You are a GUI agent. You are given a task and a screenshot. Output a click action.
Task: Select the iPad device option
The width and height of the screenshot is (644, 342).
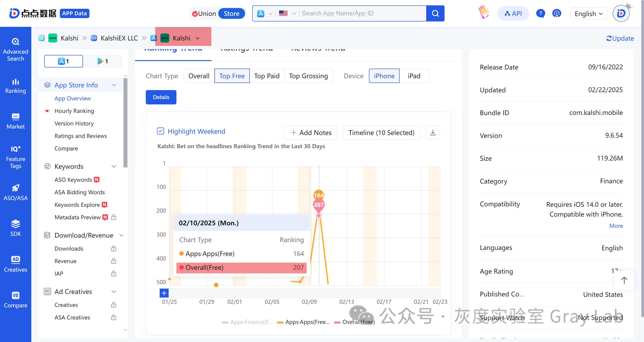(x=414, y=76)
